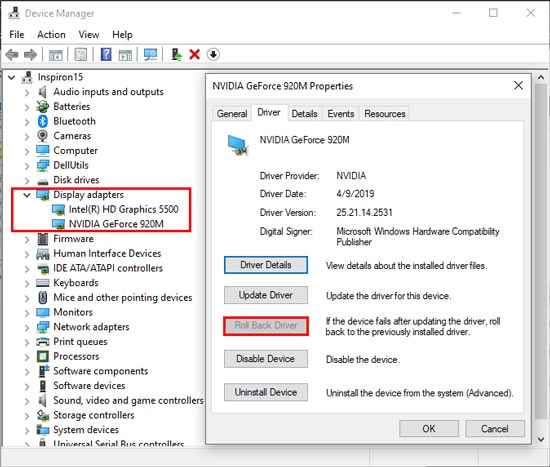The image size is (550, 467).
Task: Click the Forward arrow toolbar icon
Action: pos(31,55)
